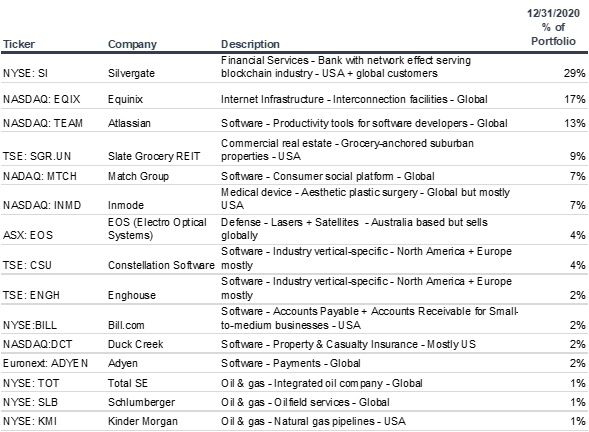Click Constellation Software company cell
The image size is (589, 432).
[161, 265]
